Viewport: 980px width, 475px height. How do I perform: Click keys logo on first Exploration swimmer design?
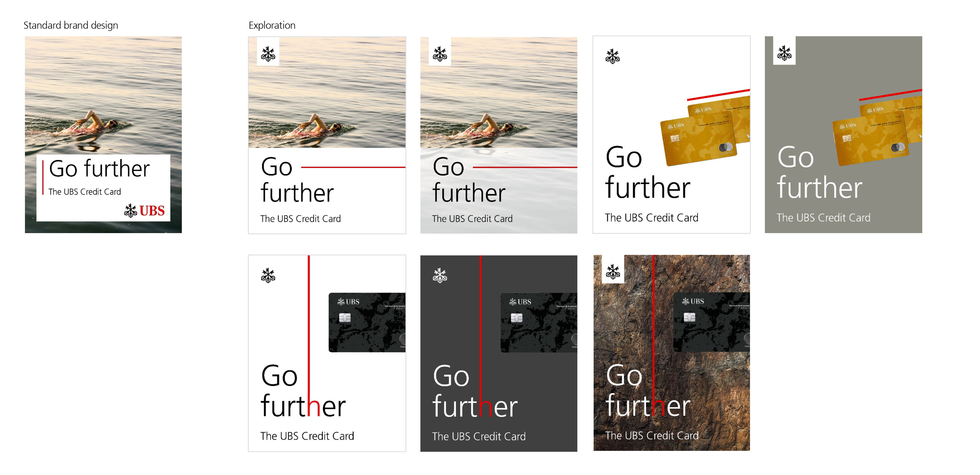click(268, 54)
